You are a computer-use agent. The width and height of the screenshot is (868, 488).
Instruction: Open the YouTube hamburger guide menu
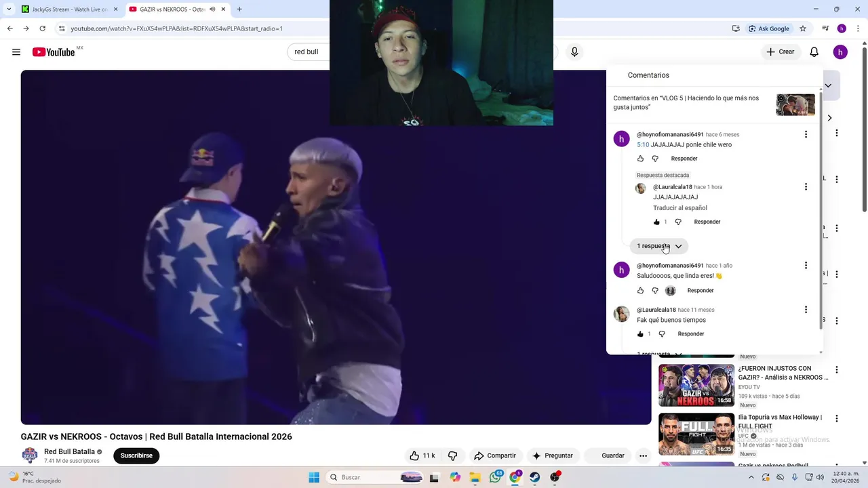(x=16, y=52)
